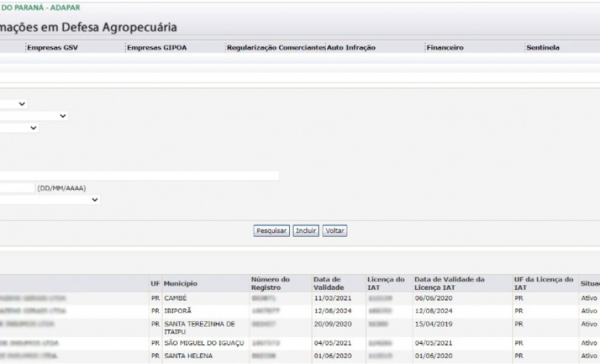Open the Empresas GSV menu
Image resolution: width=600 pixels, height=364 pixels.
pyautogui.click(x=52, y=48)
